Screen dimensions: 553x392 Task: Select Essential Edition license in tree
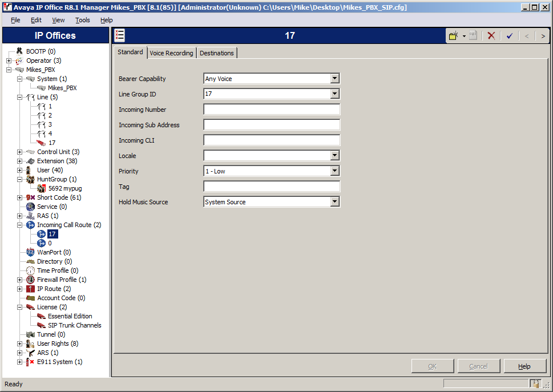(x=70, y=316)
